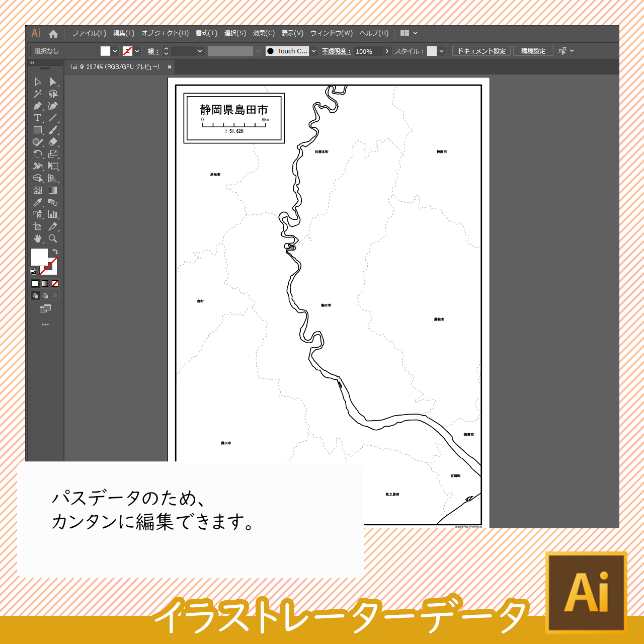Screen dimensions: 644x644
Task: Collapse the tools panel double-arrow
Action: 32,63
